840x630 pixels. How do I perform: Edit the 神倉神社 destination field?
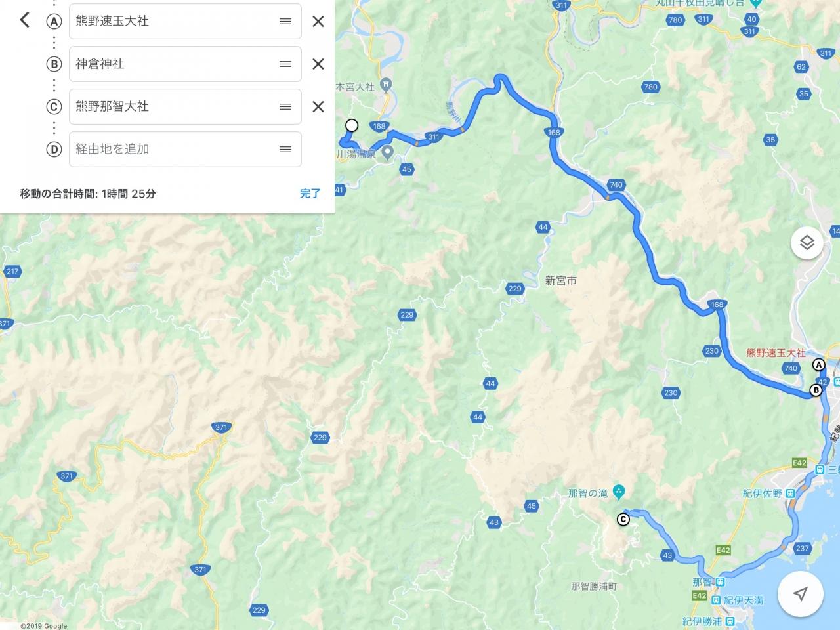coord(185,64)
